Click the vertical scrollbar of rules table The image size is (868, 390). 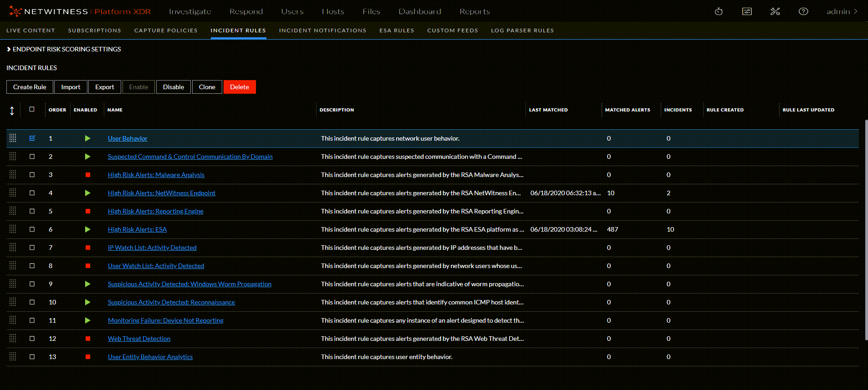(x=866, y=230)
